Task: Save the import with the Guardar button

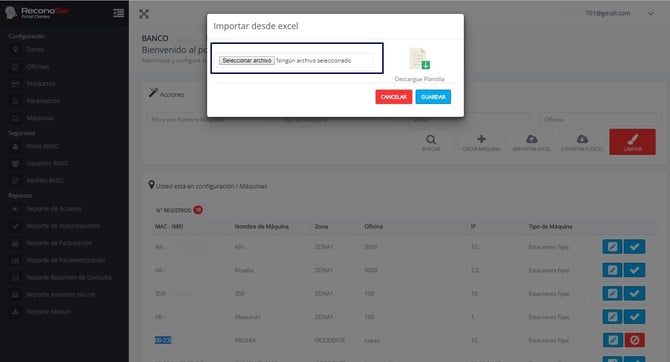Action: coord(433,97)
